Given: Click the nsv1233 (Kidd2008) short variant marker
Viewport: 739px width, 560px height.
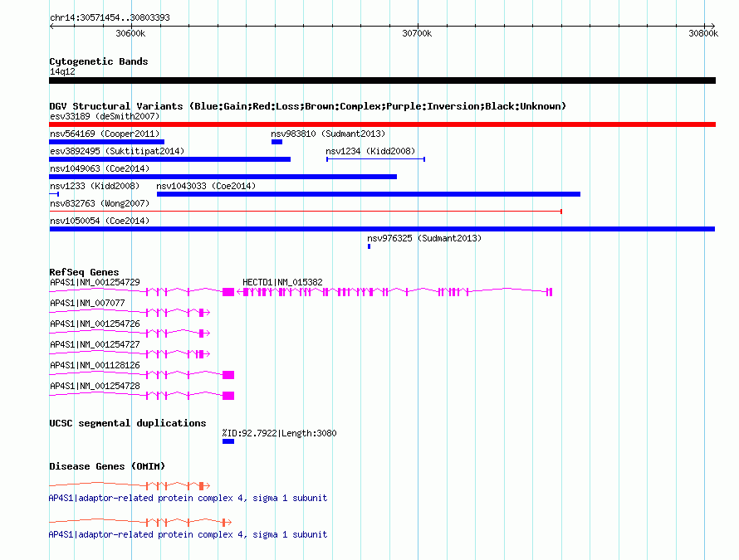Looking at the screenshot, I should tap(54, 194).
